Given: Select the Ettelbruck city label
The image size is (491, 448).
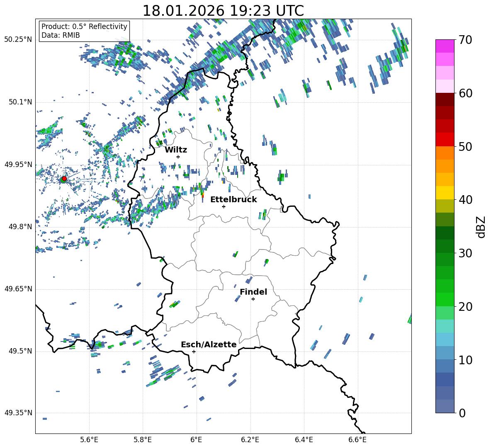Looking at the screenshot, I should pos(233,199).
